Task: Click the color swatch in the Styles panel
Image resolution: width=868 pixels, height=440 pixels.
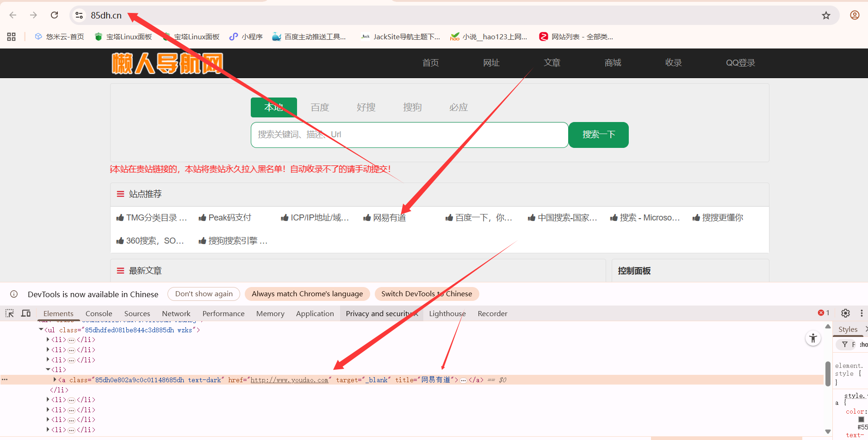Action: tap(862, 420)
